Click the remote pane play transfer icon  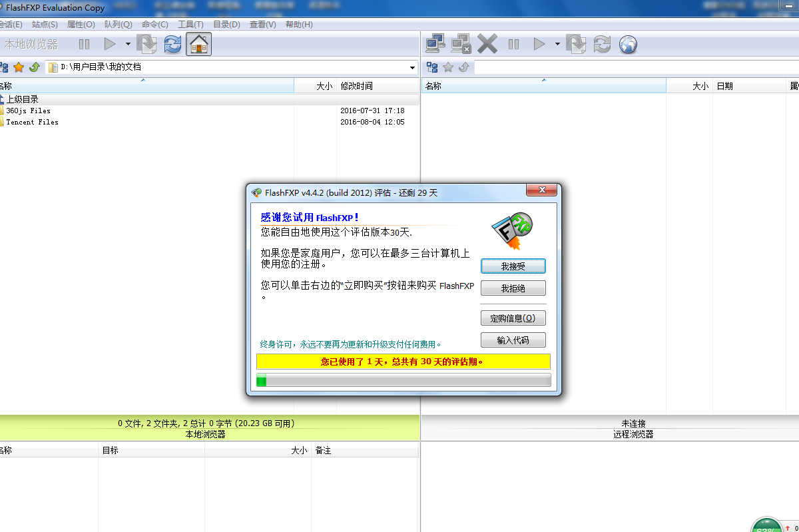[x=539, y=45]
